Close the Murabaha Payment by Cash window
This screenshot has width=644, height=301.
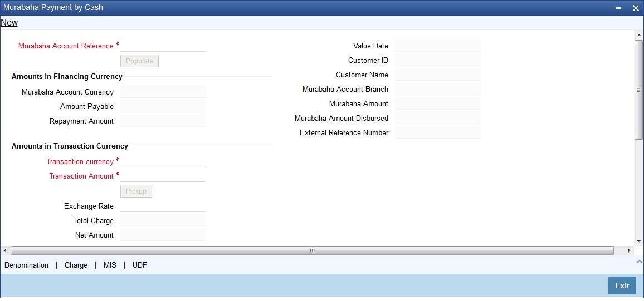[x=636, y=8]
